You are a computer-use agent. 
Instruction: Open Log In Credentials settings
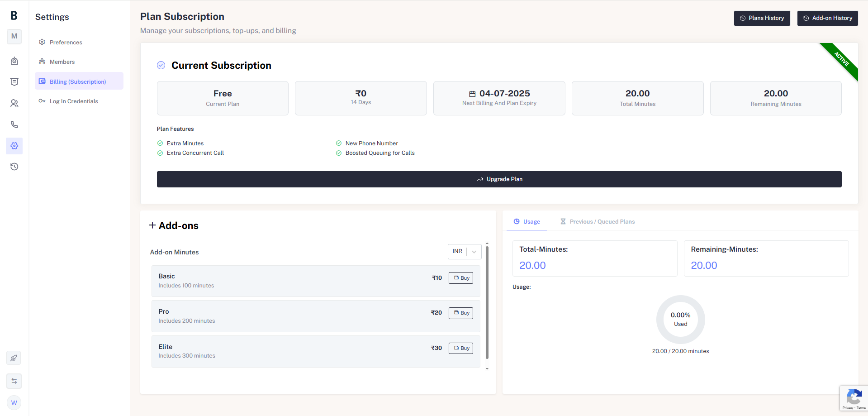74,101
